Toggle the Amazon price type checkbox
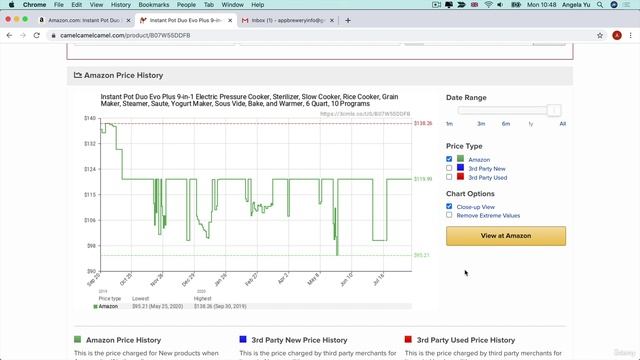The height and width of the screenshot is (360, 640). (x=449, y=159)
